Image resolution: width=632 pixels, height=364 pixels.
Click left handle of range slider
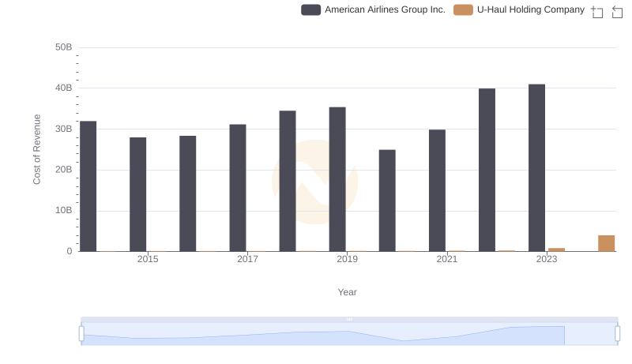pyautogui.click(x=81, y=334)
